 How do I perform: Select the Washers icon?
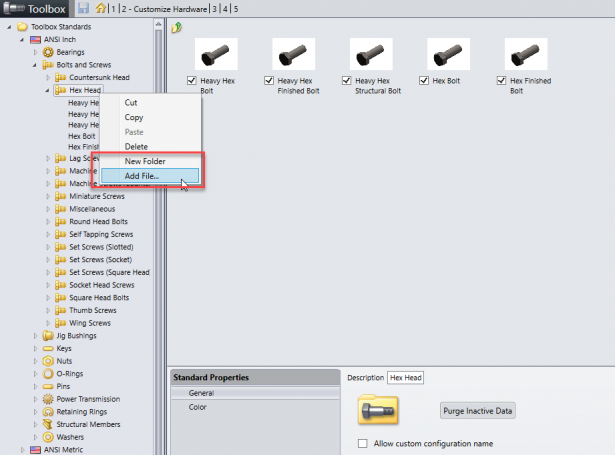[48, 437]
